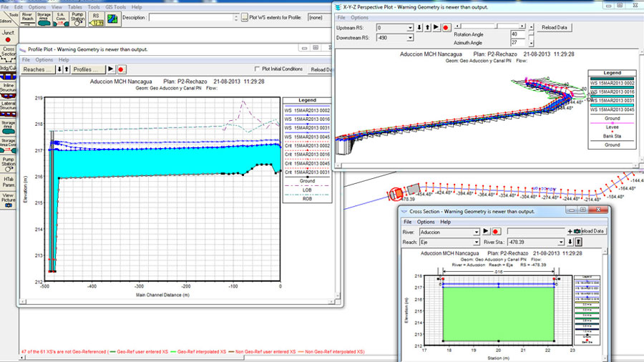Click the Storage Area tool icon
Viewport: 644px width, 362px height.
point(44,18)
